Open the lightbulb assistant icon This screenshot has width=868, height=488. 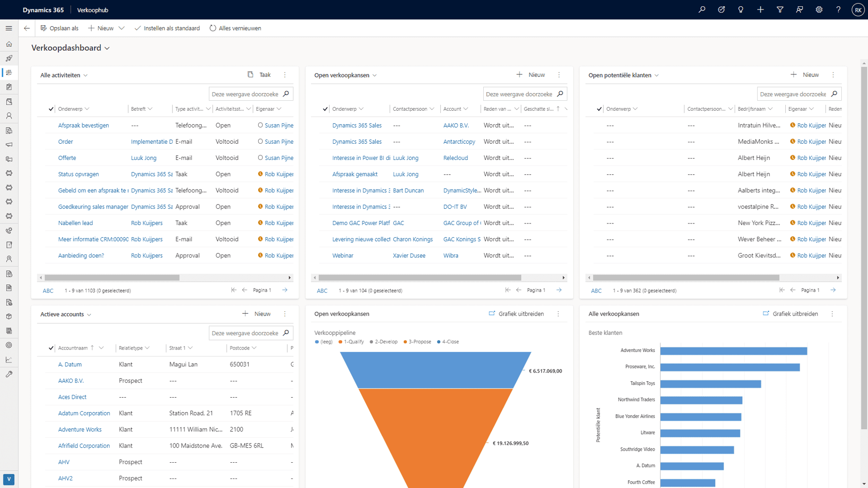click(x=741, y=10)
